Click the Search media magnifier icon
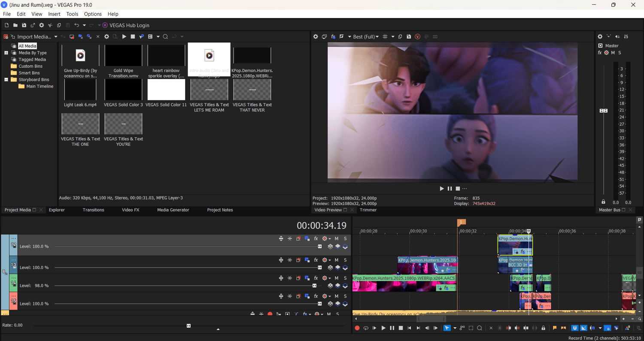This screenshot has height=341, width=644. tap(165, 36)
